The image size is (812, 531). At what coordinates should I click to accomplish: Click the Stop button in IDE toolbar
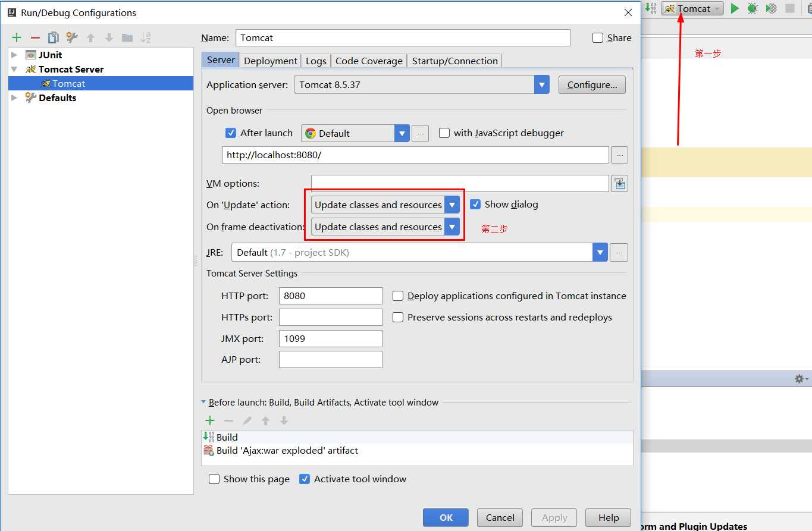[x=790, y=8]
